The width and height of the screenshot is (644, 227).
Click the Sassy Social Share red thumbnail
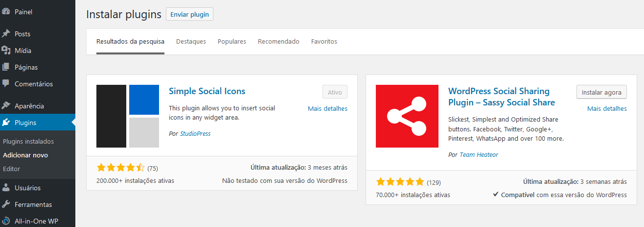pyautogui.click(x=407, y=116)
